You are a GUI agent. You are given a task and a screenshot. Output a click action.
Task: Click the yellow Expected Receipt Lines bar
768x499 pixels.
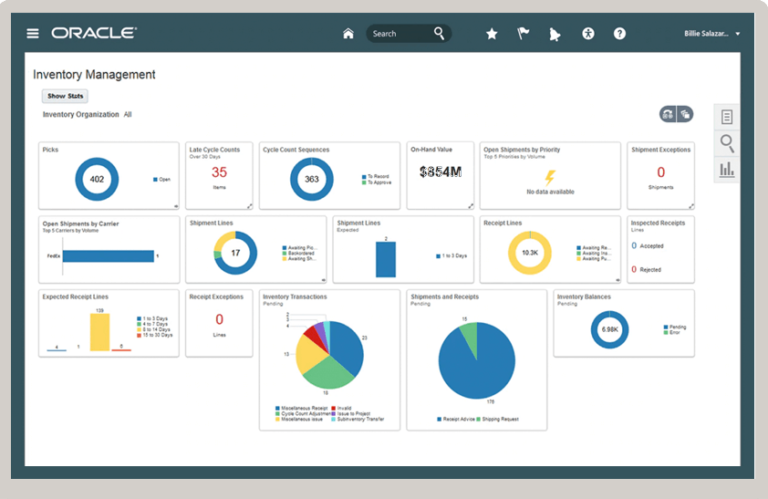pos(100,333)
